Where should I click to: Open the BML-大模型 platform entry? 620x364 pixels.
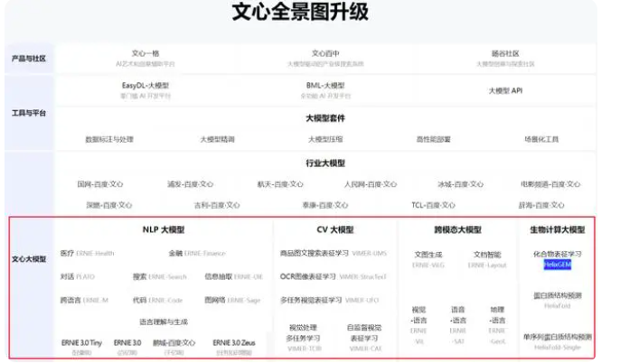click(x=325, y=90)
